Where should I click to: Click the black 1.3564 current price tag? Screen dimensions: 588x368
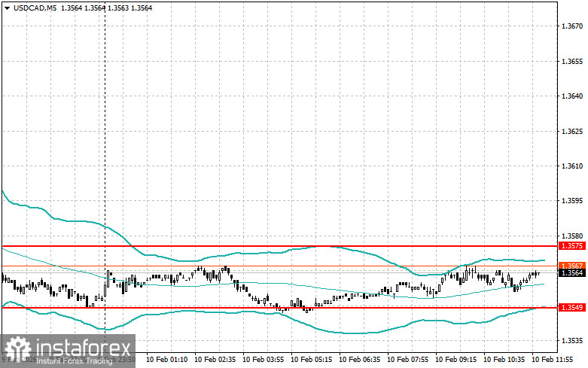pyautogui.click(x=572, y=273)
